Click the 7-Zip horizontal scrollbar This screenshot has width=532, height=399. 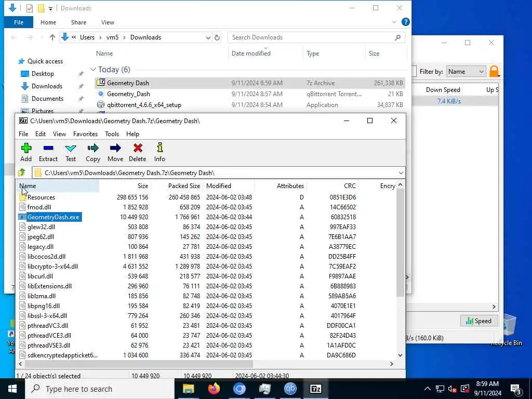click(x=138, y=364)
